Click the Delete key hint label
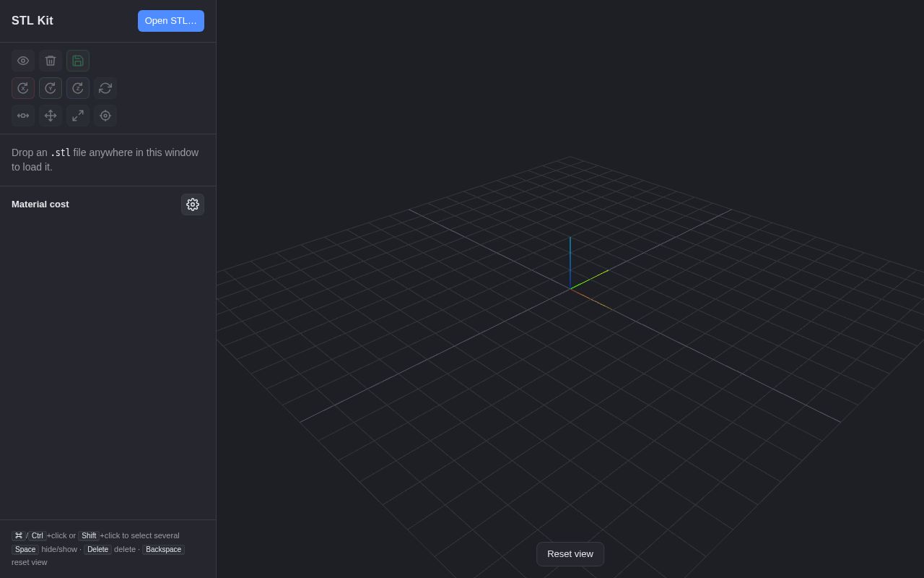This screenshot has width=924, height=578. pyautogui.click(x=97, y=550)
